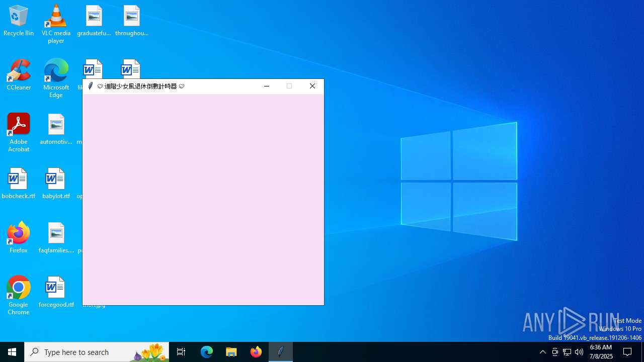Image resolution: width=644 pixels, height=362 pixels.
Task: Click the feather icon in the timer window title bar
Action: click(x=91, y=86)
